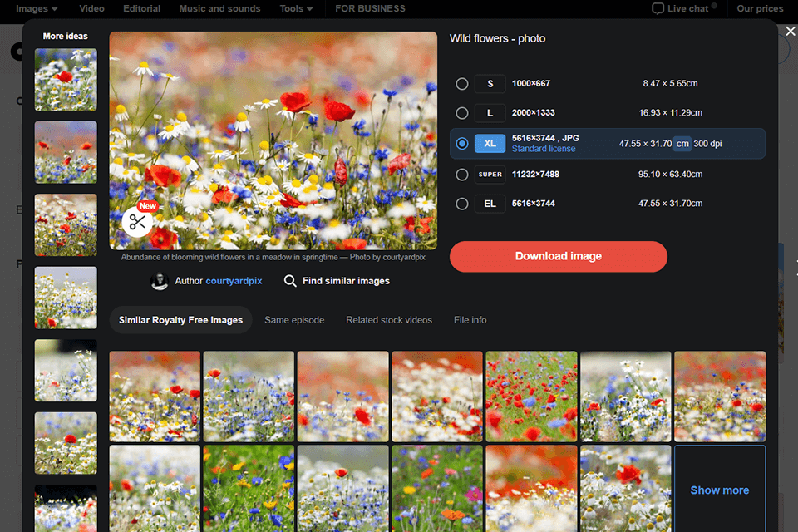Open the fifth More ideas thumbnail
Image resolution: width=798 pixels, height=532 pixels.
(66, 371)
